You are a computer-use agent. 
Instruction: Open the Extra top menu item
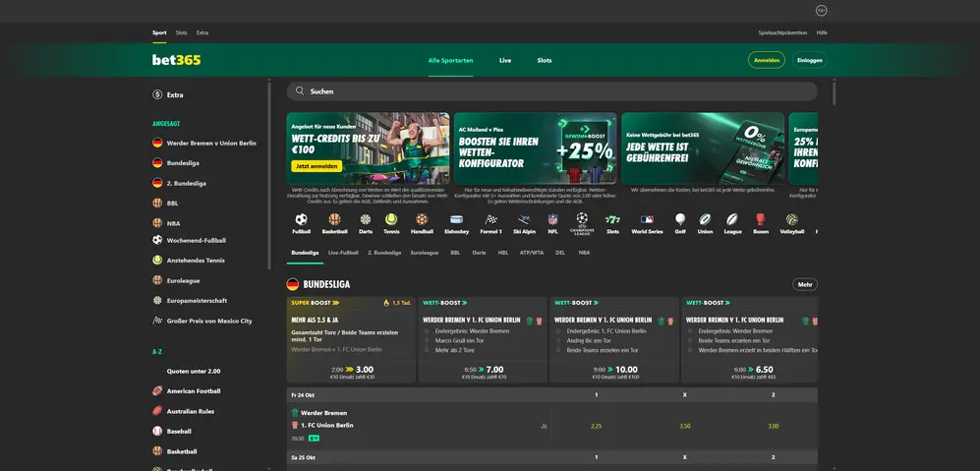202,32
